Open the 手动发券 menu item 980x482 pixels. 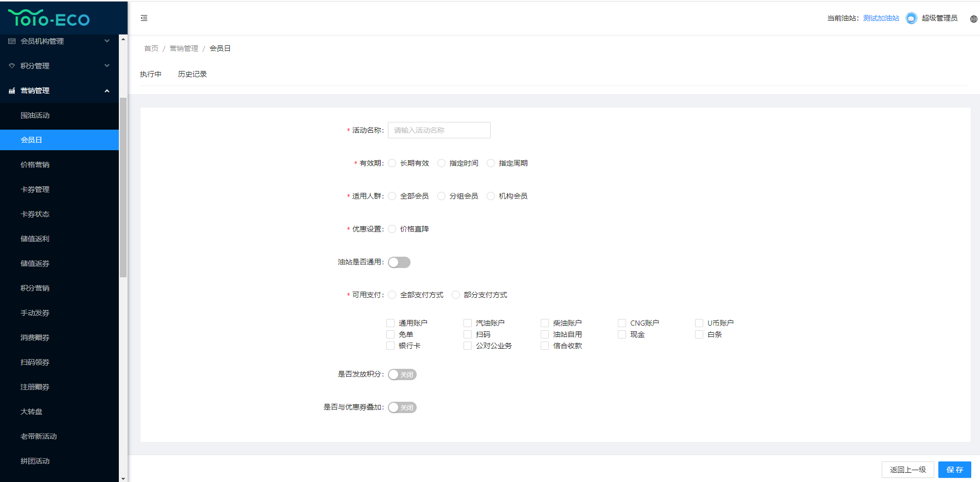pos(59,313)
